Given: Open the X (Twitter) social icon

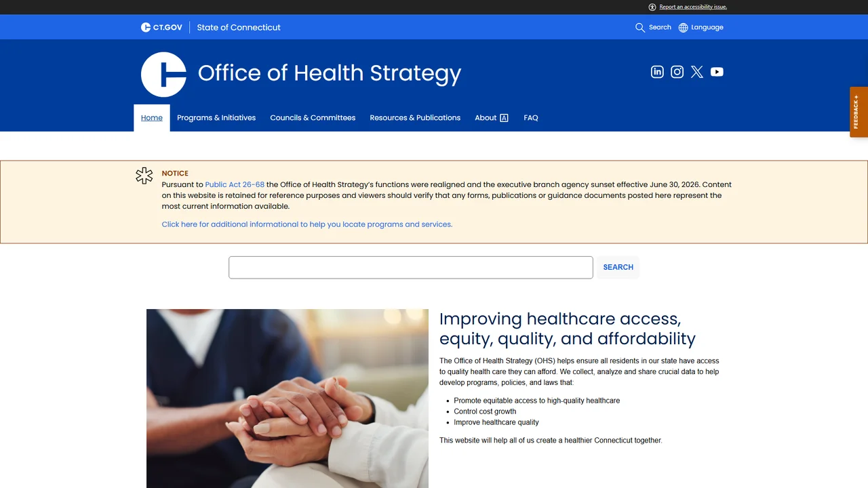Looking at the screenshot, I should [x=697, y=72].
